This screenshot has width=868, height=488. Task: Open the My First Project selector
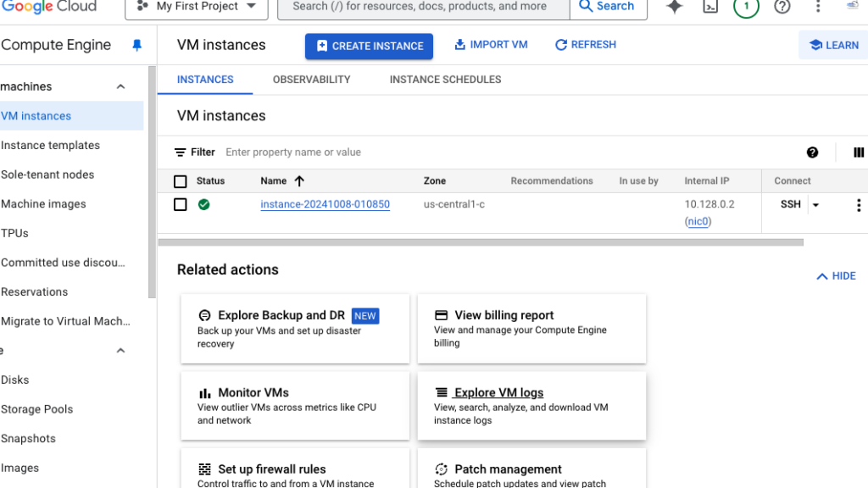click(197, 7)
